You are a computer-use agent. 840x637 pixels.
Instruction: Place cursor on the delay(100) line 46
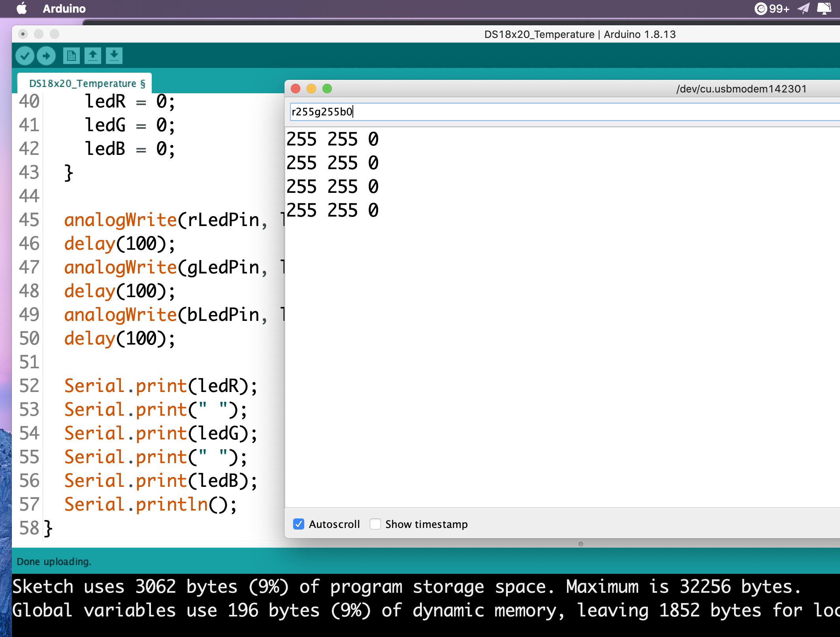tap(119, 243)
